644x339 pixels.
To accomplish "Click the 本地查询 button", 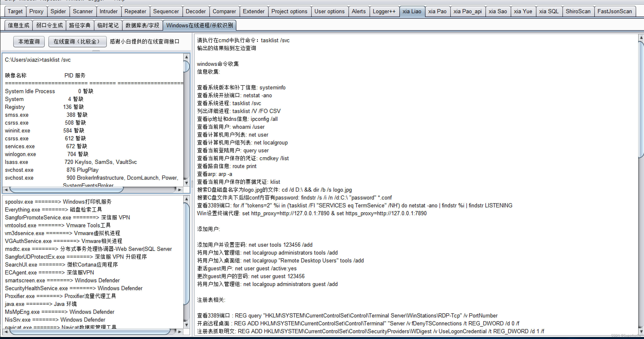I will (29, 42).
